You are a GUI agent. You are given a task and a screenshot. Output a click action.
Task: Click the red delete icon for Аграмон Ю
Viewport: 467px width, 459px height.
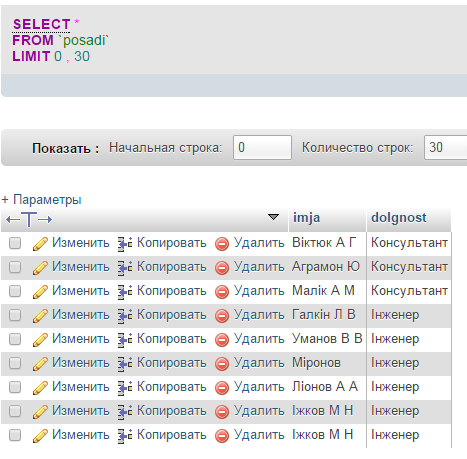click(x=222, y=268)
